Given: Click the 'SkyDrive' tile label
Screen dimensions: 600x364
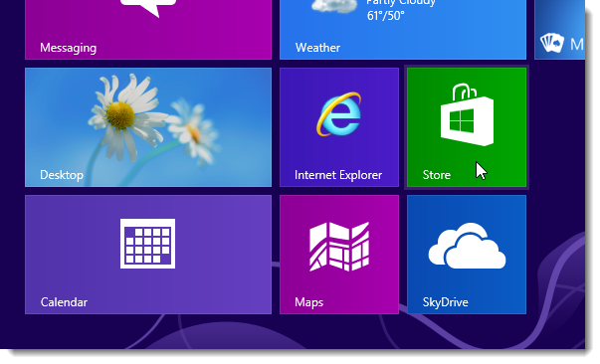Looking at the screenshot, I should (x=446, y=302).
